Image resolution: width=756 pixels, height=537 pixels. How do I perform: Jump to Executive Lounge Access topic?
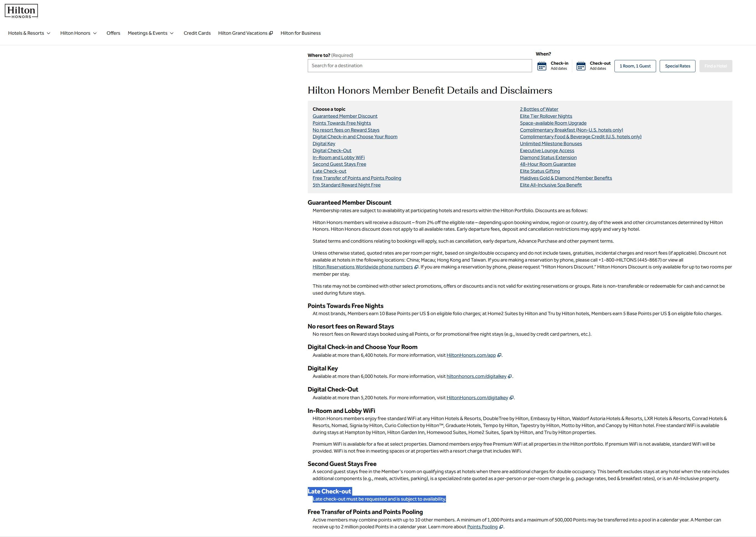point(547,150)
